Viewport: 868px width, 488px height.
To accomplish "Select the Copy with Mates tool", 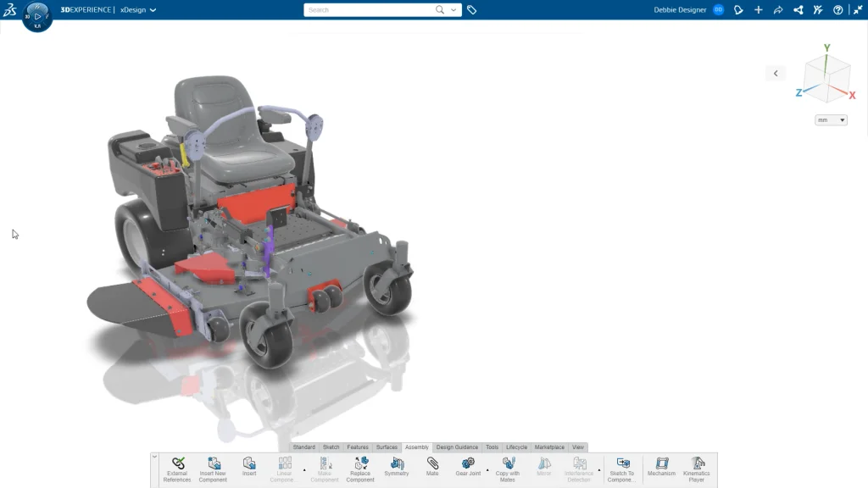I will 507,468.
